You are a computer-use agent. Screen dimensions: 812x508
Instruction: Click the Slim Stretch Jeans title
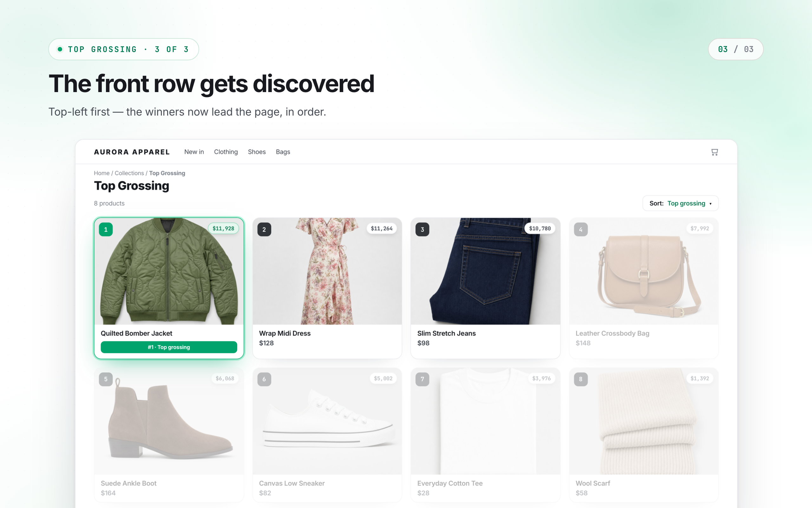pos(447,333)
